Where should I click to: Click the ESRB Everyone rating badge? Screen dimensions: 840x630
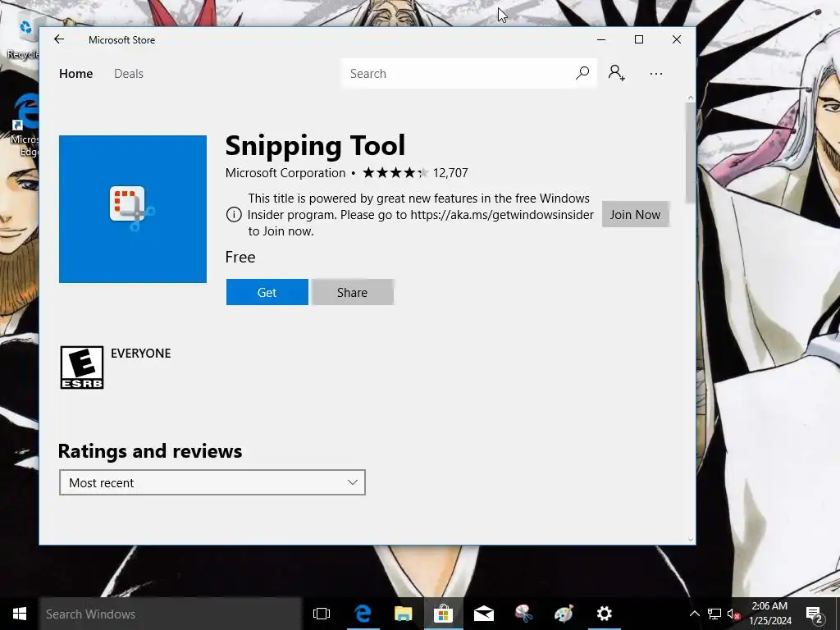click(x=82, y=367)
